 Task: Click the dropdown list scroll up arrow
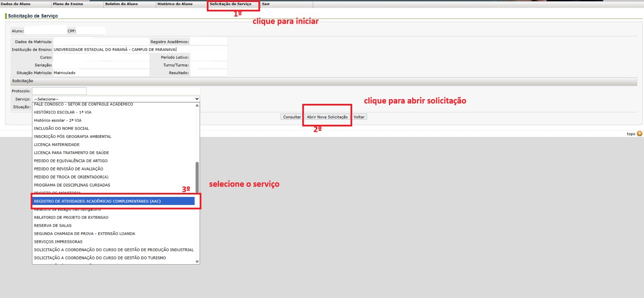coord(197,106)
